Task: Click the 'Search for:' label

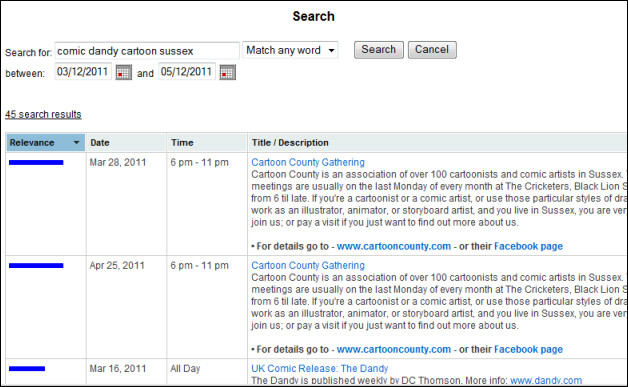Action: coord(28,52)
